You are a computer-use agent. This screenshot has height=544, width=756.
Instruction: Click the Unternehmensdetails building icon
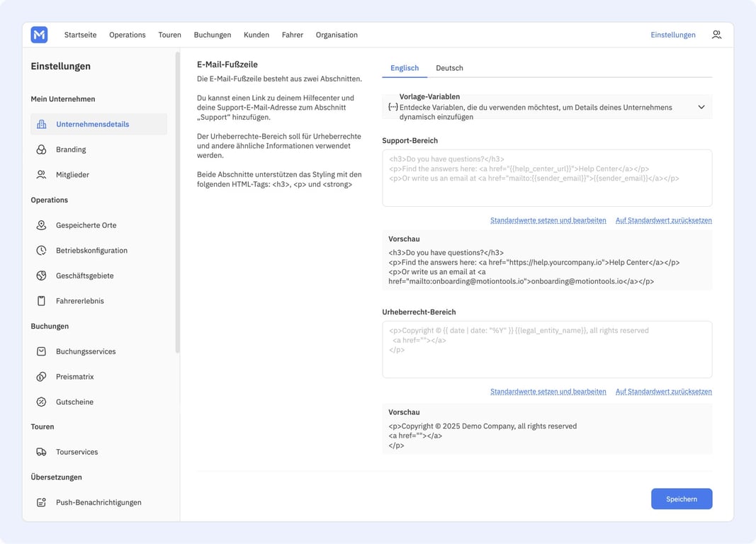coord(42,125)
